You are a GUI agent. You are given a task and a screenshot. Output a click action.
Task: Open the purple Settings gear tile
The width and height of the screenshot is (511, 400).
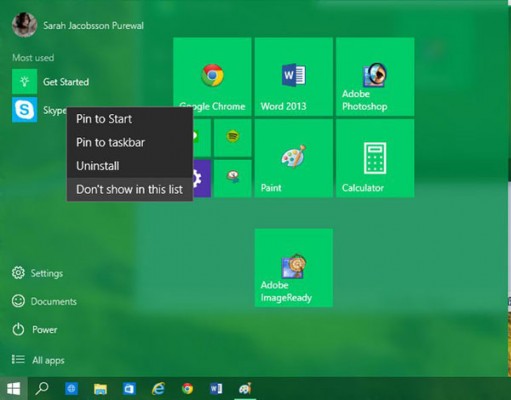pyautogui.click(x=202, y=179)
